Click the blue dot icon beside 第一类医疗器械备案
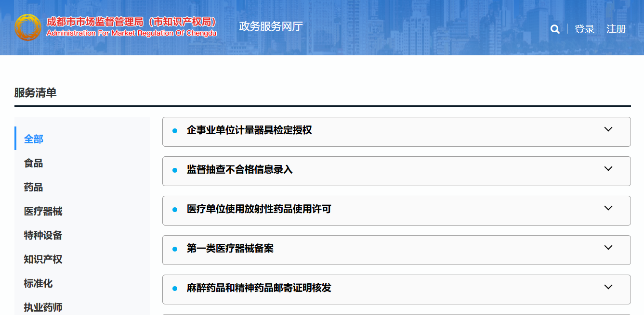Screen dimensions: 644x315 [174, 249]
